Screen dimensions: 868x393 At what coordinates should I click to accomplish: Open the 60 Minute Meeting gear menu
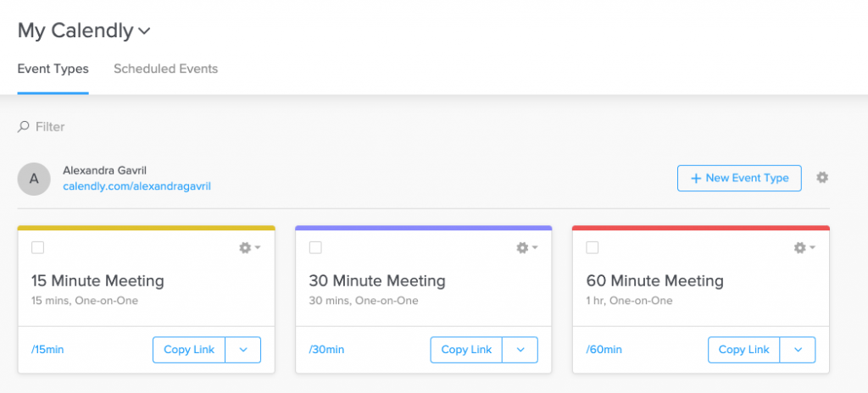pyautogui.click(x=804, y=247)
